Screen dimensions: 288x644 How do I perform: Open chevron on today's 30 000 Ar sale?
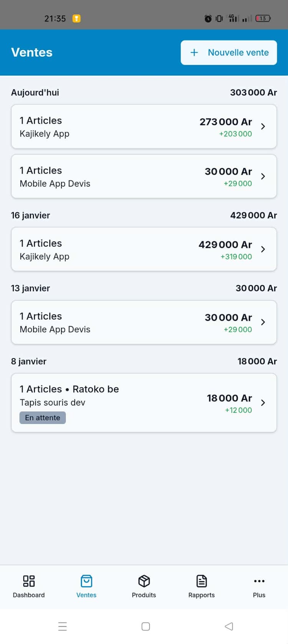(x=263, y=176)
